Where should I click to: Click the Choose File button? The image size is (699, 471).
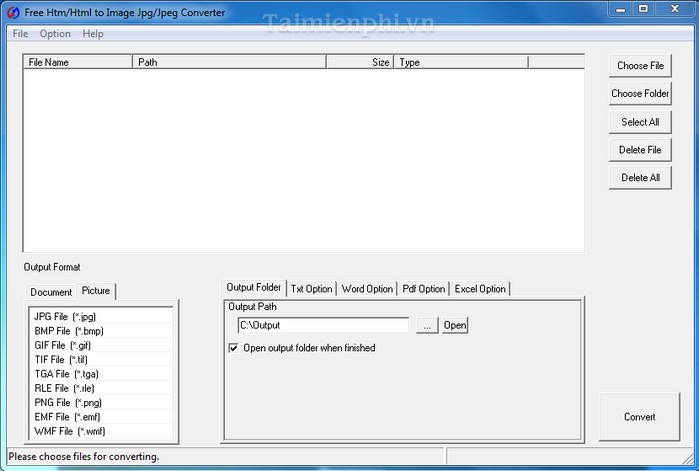point(640,66)
